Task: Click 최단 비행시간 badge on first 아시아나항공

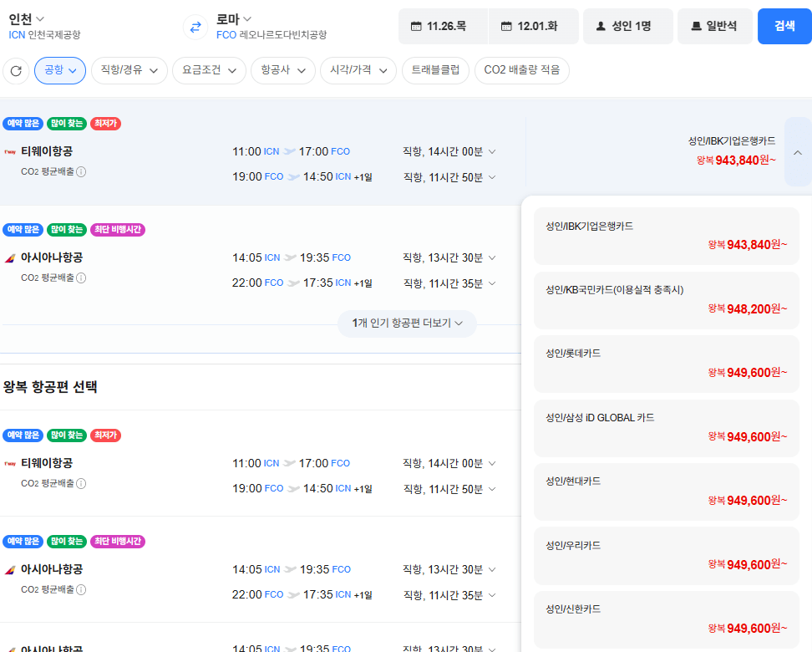Action: (x=118, y=230)
